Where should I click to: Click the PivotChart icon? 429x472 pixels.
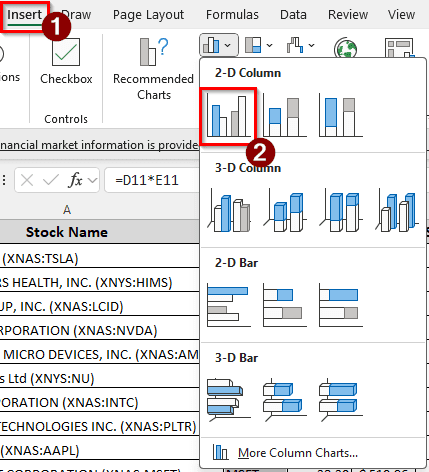pyautogui.click(x=400, y=48)
